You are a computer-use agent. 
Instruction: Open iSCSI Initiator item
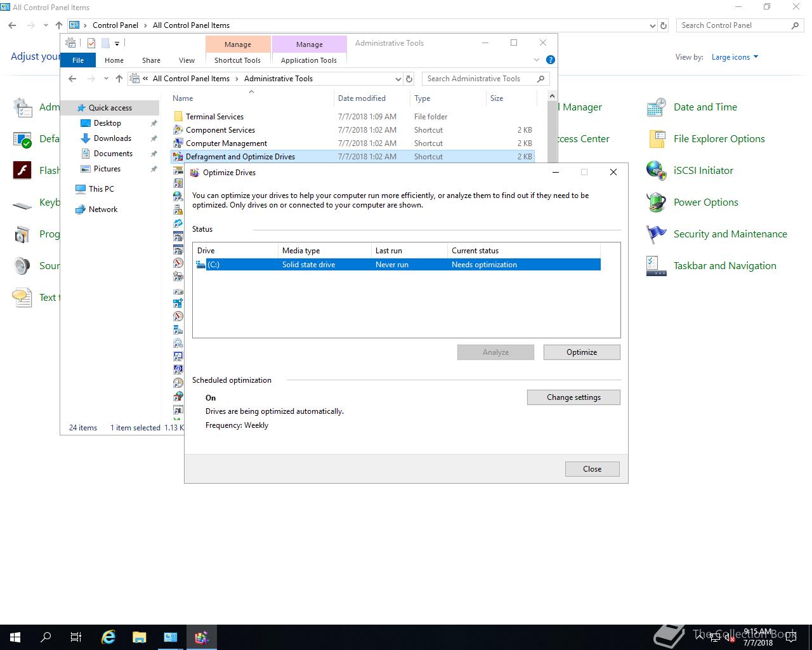(690, 171)
